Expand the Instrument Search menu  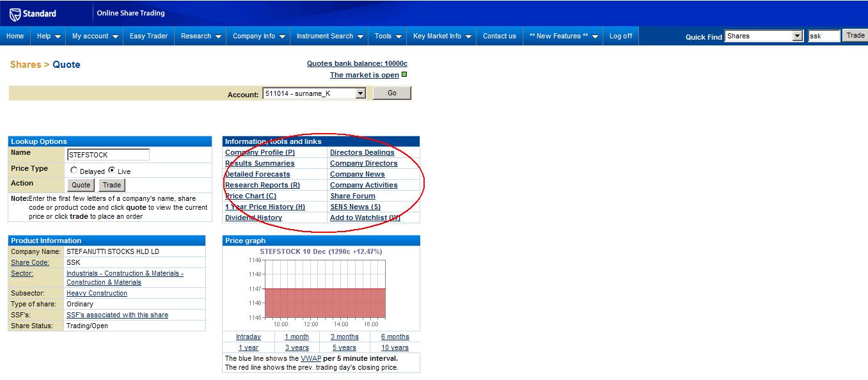tap(329, 36)
